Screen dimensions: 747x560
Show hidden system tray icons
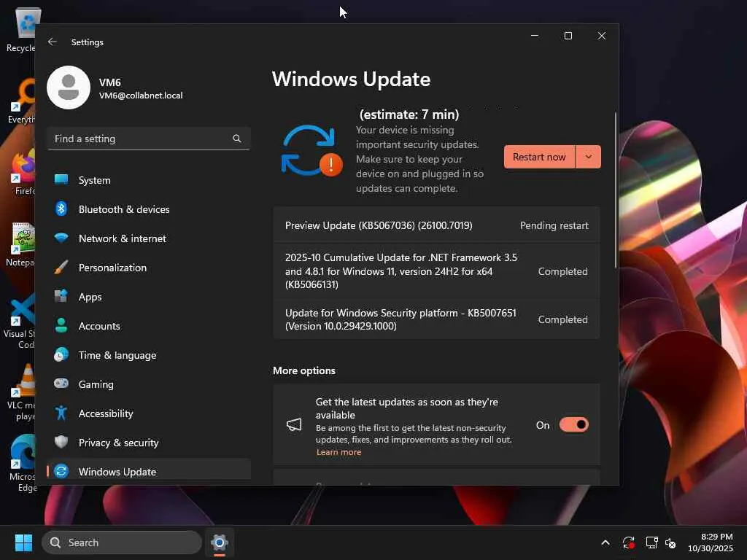tap(605, 542)
